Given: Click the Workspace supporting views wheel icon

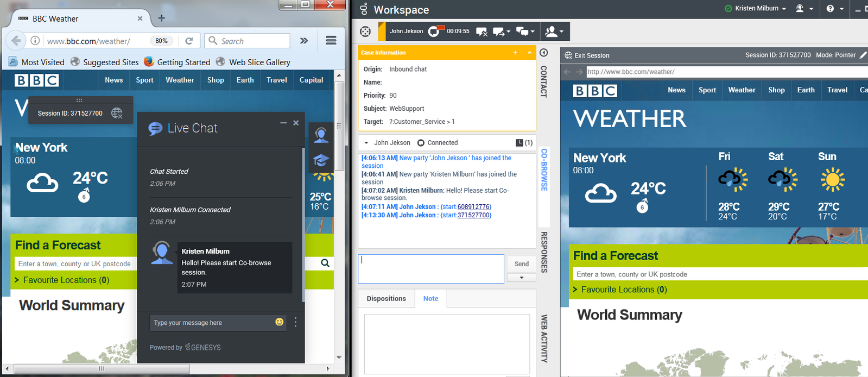Looking at the screenshot, I should click(365, 32).
